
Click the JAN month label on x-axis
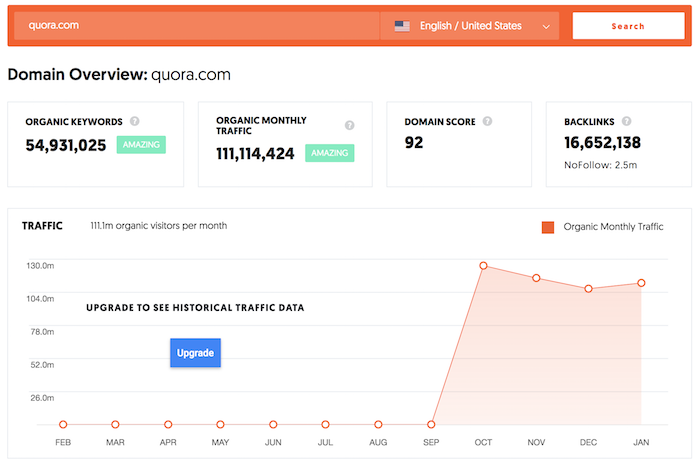click(641, 442)
